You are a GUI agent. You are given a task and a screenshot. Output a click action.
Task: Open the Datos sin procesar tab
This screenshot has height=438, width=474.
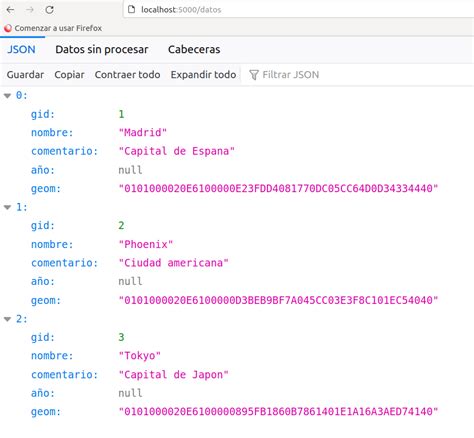click(102, 50)
